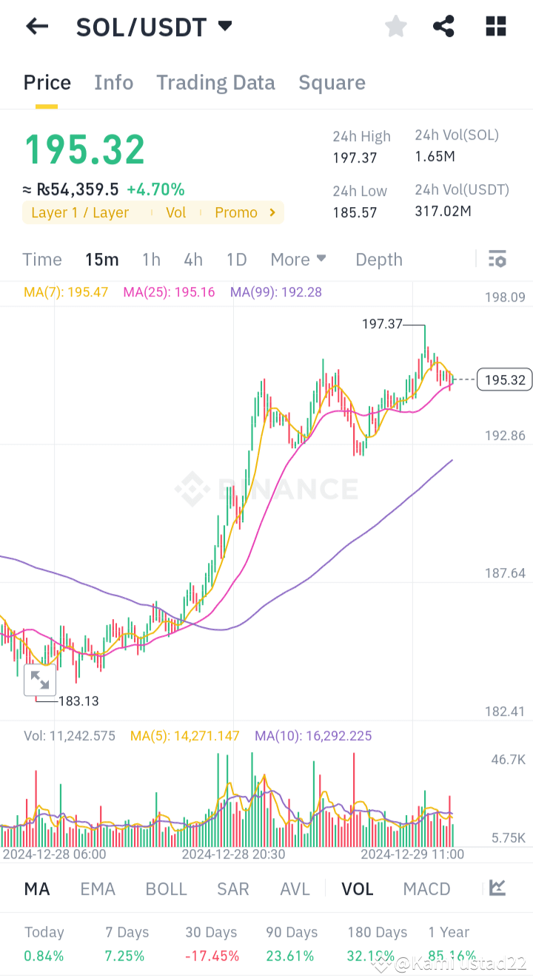
Task: Open the Vol option in the Layer banner
Action: click(175, 212)
